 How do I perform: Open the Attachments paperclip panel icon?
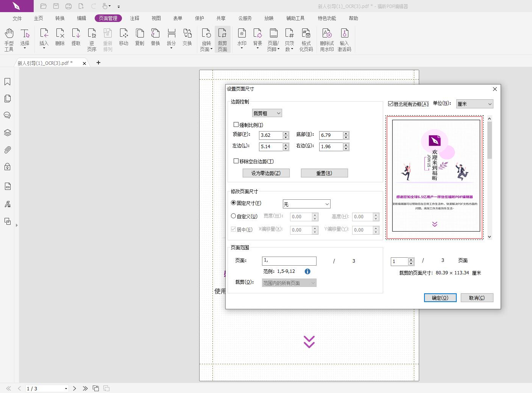pyautogui.click(x=7, y=150)
